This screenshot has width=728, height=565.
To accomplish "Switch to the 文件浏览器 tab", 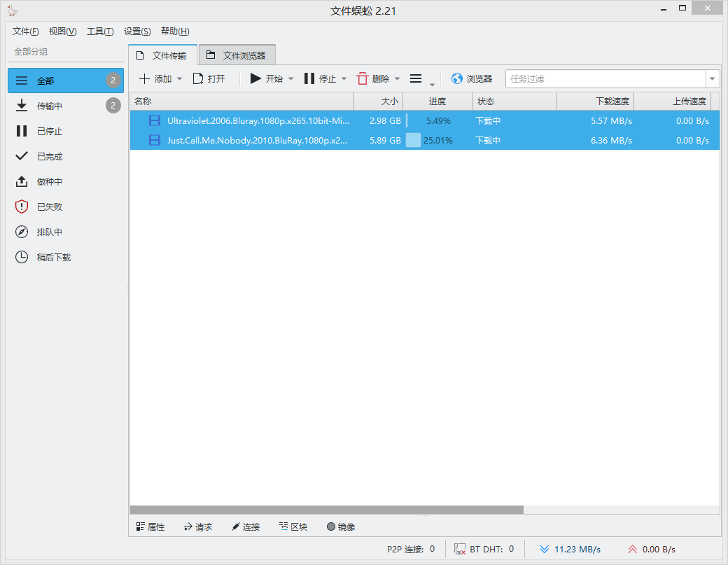I will (x=237, y=55).
